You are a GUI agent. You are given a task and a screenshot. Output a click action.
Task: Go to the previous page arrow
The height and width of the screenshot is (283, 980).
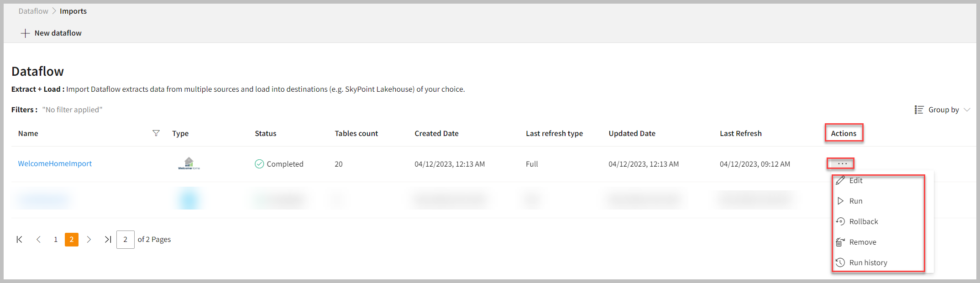(x=39, y=240)
